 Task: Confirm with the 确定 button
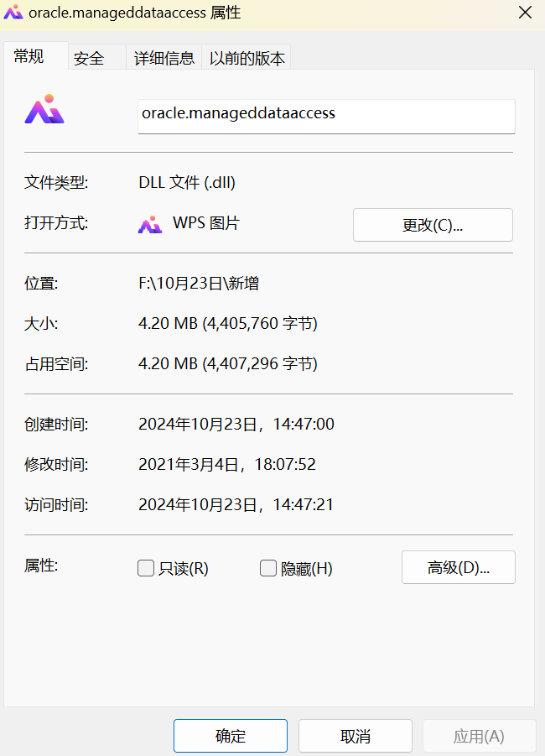click(x=231, y=736)
